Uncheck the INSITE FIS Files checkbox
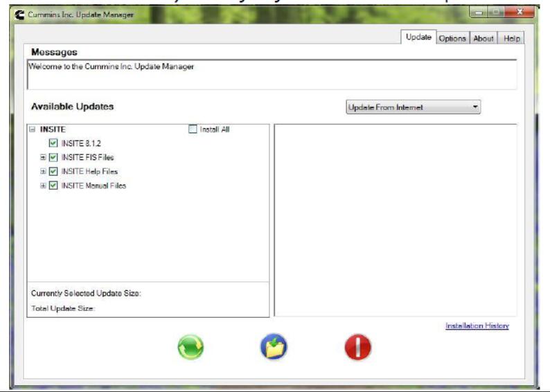 click(53, 157)
